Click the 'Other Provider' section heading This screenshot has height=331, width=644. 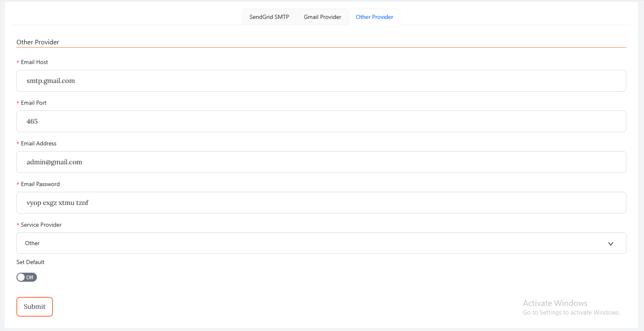(38, 42)
